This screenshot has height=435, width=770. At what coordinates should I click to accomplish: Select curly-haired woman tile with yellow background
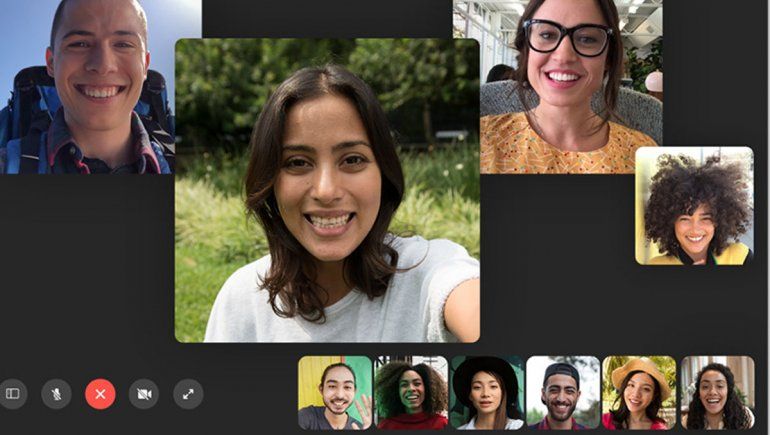point(694,206)
